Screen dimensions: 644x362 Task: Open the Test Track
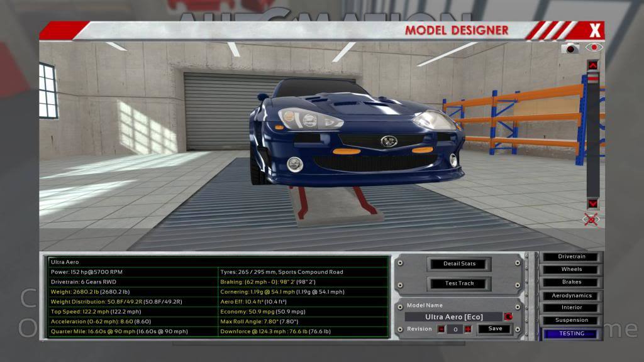(x=459, y=283)
